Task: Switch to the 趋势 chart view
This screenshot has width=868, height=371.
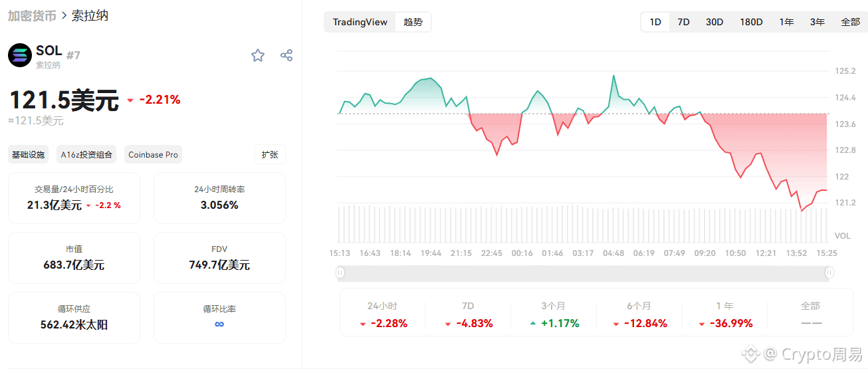Action: [x=413, y=22]
